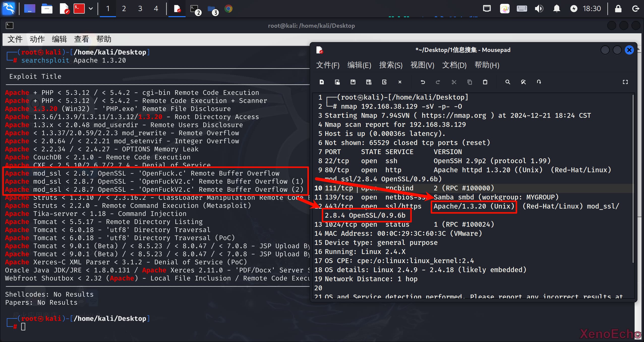Click the Paste clipboard icon
The image size is (644, 342).
485,82
